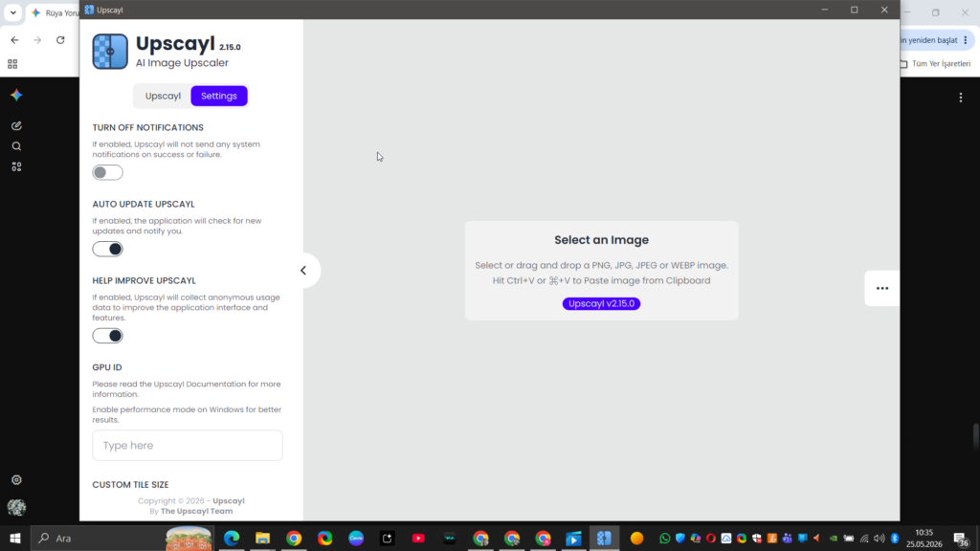Click the Bluetooth tray icon

point(895,538)
